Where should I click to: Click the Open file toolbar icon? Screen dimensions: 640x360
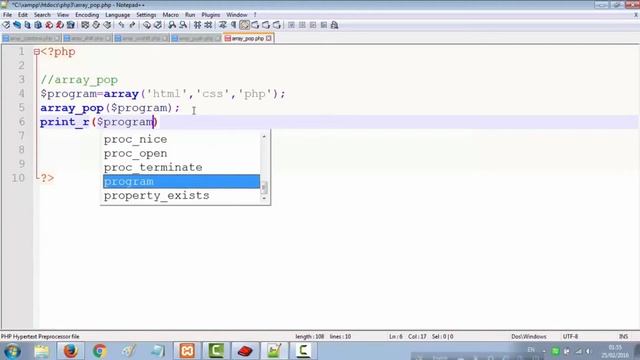[17, 25]
